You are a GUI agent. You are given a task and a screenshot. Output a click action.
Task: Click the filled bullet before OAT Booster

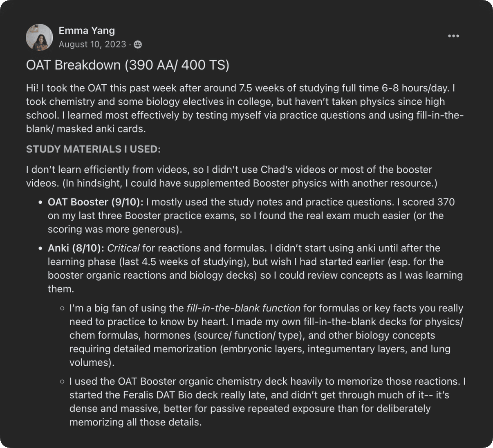[x=40, y=203]
